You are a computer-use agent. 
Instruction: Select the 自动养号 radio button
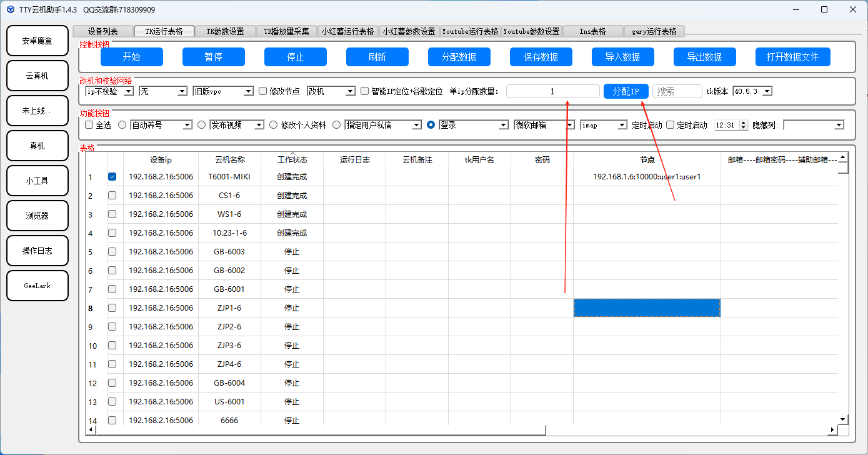122,125
